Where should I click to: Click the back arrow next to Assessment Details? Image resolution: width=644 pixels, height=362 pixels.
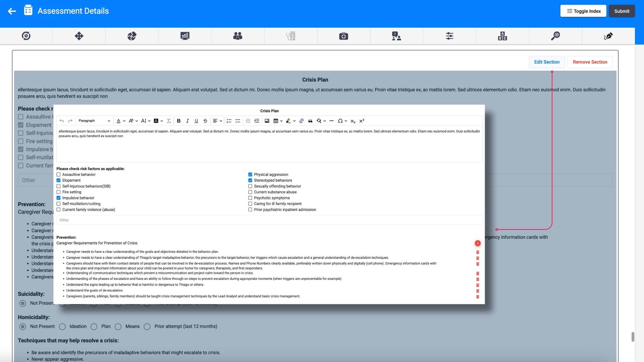pyautogui.click(x=11, y=11)
